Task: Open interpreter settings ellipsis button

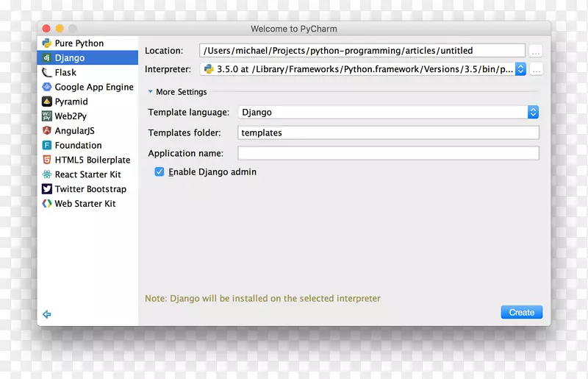Action: (536, 69)
